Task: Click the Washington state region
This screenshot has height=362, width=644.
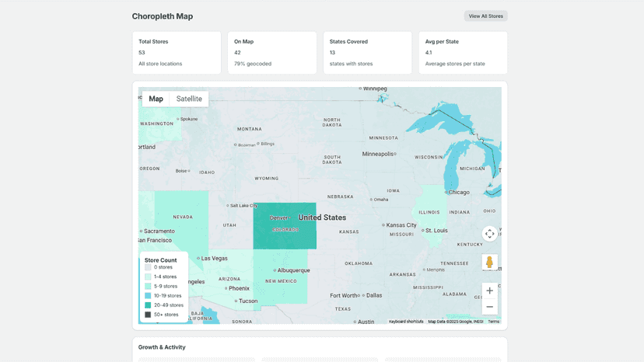Action: [x=159, y=124]
